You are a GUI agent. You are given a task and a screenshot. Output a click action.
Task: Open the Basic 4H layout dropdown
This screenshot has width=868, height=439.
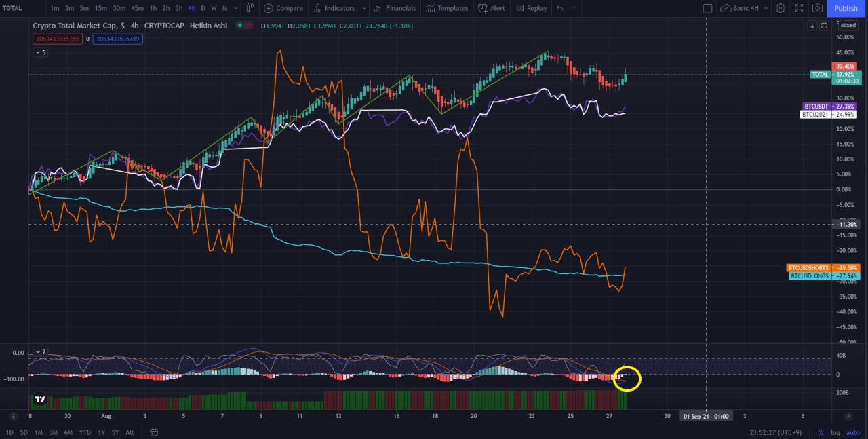pyautogui.click(x=745, y=8)
